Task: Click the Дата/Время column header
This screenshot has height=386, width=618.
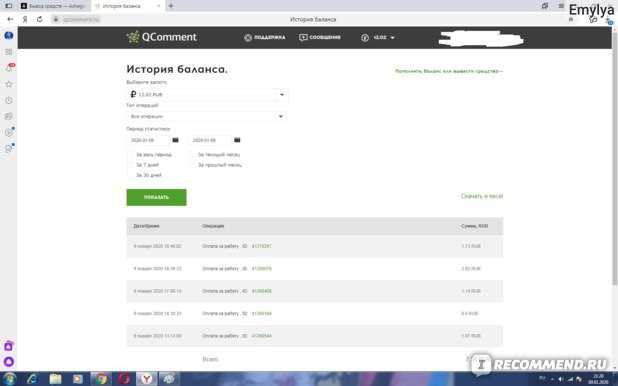Action: (x=146, y=226)
